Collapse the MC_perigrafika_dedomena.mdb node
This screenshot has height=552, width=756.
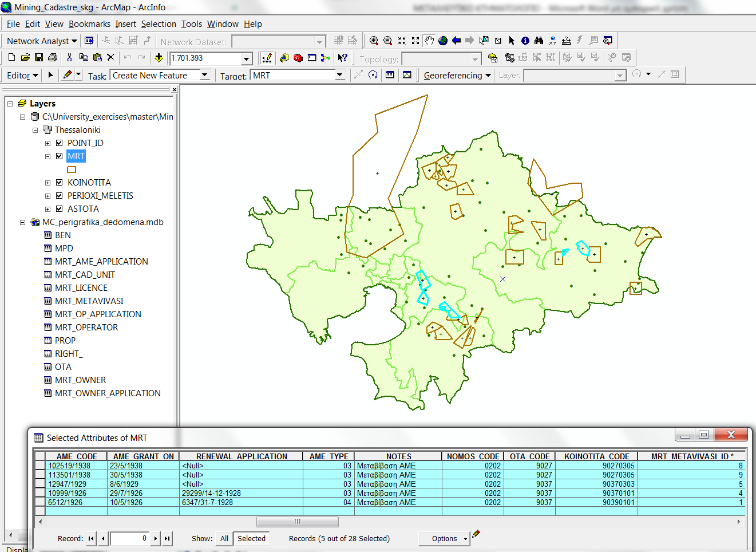tap(23, 223)
